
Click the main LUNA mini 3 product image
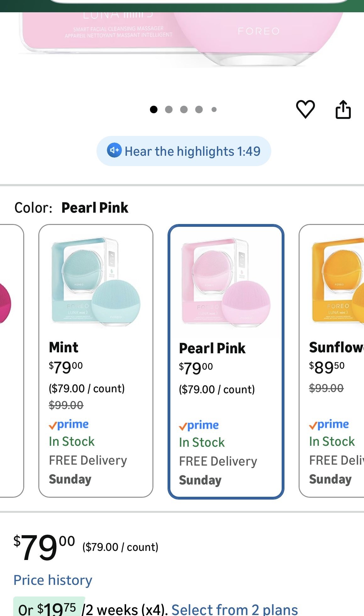pos(182,35)
